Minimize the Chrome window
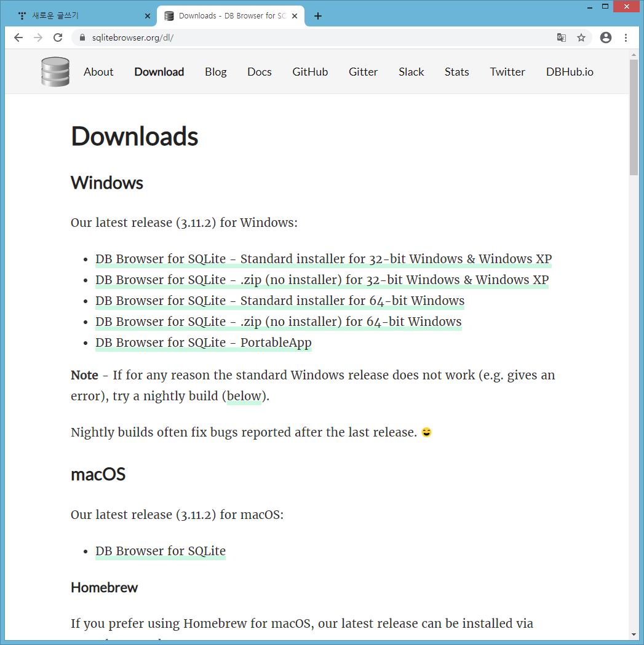The height and width of the screenshot is (645, 644). 590,7
